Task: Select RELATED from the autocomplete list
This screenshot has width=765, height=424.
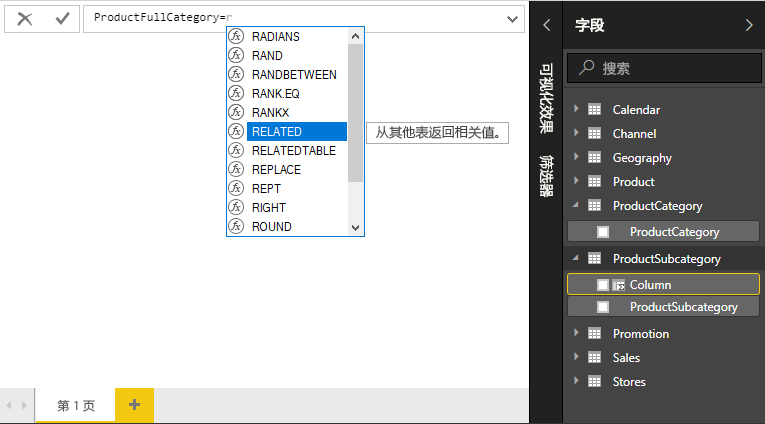Action: coord(277,131)
